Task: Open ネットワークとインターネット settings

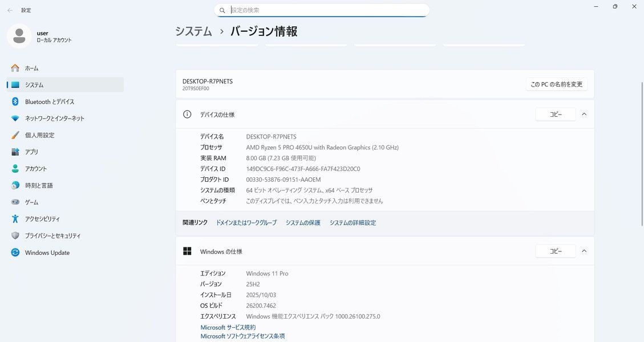Action: pyautogui.click(x=15, y=118)
